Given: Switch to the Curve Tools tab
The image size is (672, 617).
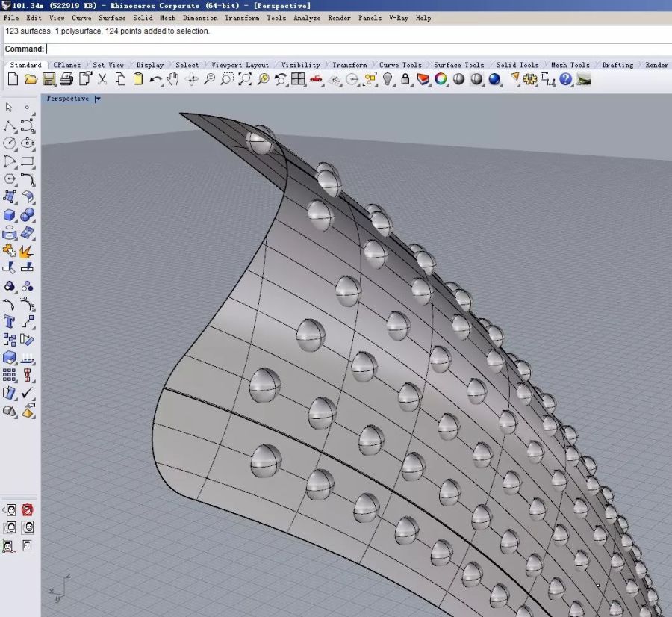Looking at the screenshot, I should coord(400,66).
